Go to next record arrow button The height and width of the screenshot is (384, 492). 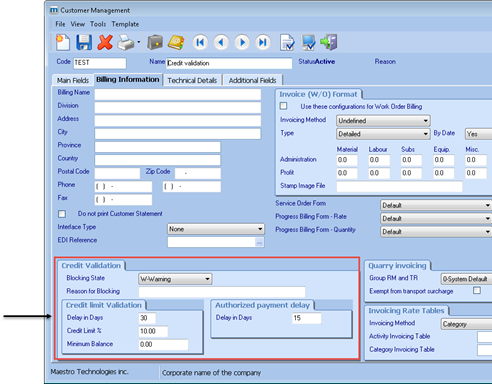[242, 43]
